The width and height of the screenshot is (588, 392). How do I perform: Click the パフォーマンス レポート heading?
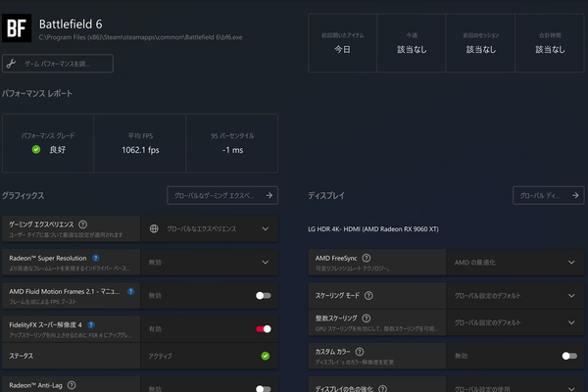point(37,93)
